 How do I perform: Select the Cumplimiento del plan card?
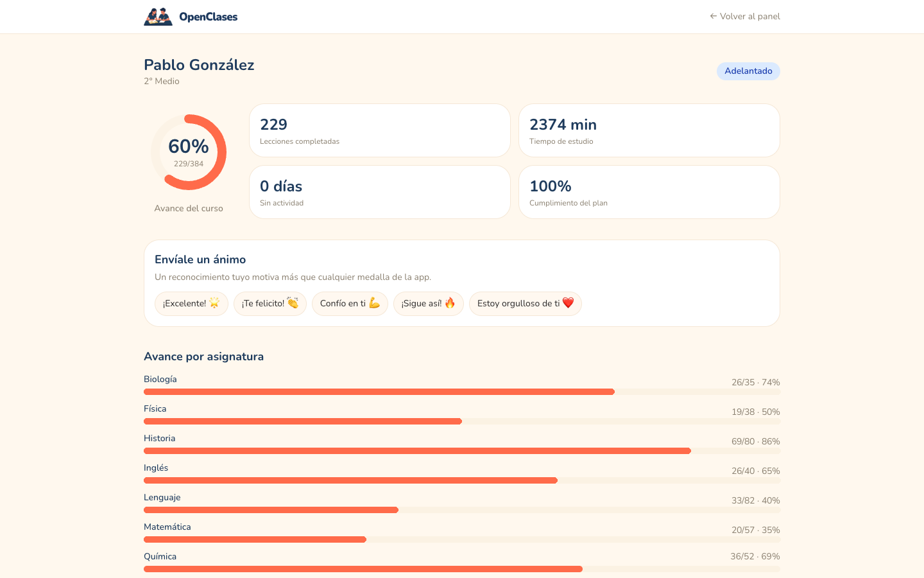tap(649, 192)
